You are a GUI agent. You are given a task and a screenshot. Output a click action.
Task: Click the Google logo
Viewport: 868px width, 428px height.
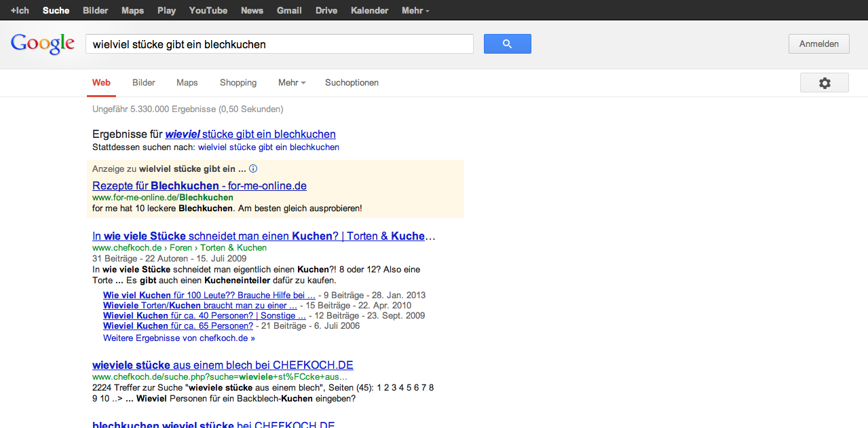(x=42, y=44)
